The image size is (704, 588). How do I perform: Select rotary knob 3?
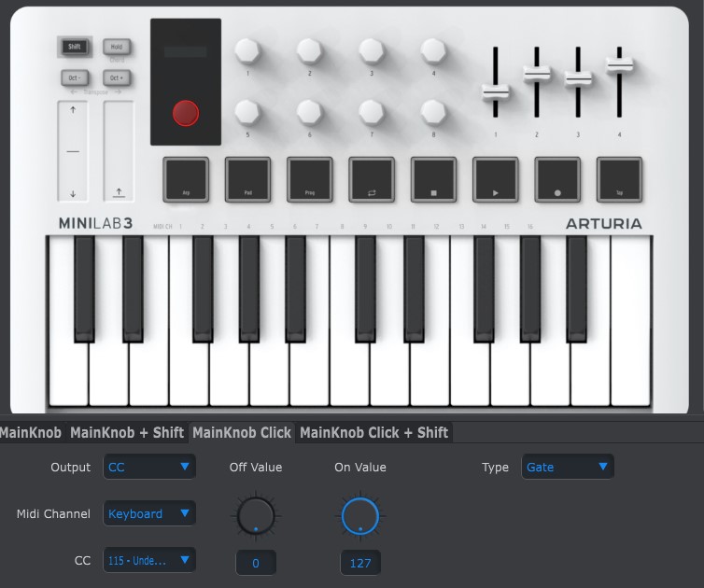point(372,50)
